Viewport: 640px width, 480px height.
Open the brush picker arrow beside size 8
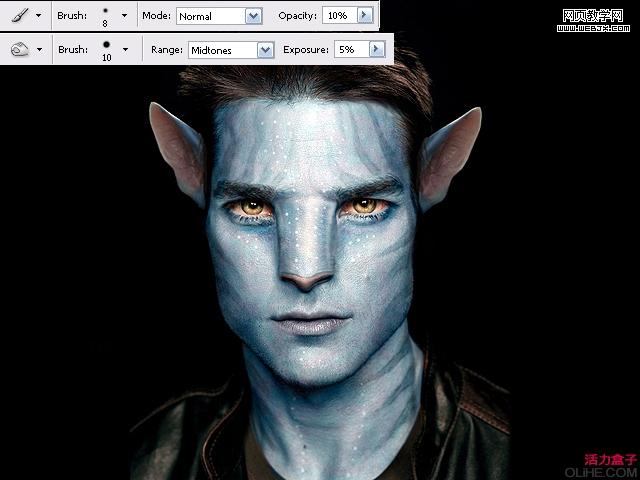pos(124,16)
